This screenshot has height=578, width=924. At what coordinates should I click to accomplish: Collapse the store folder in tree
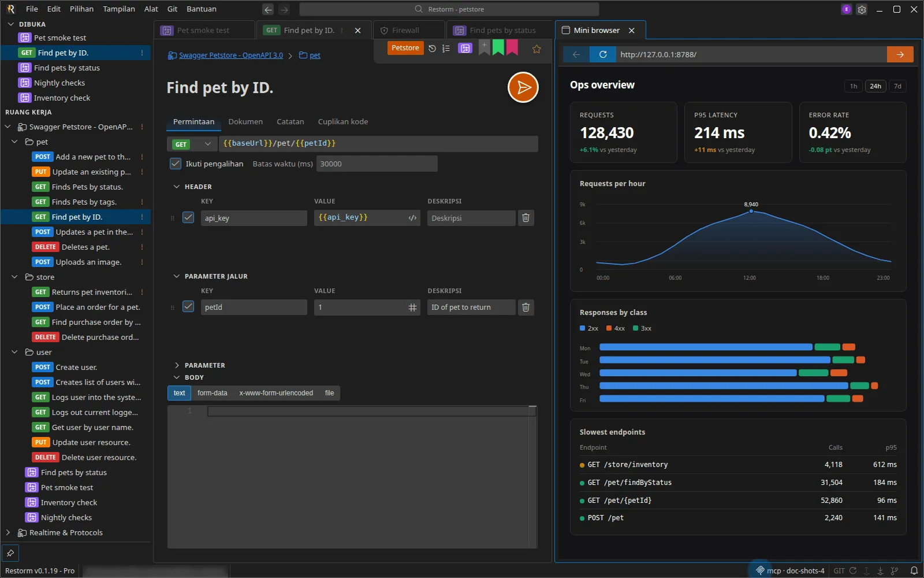(x=14, y=277)
